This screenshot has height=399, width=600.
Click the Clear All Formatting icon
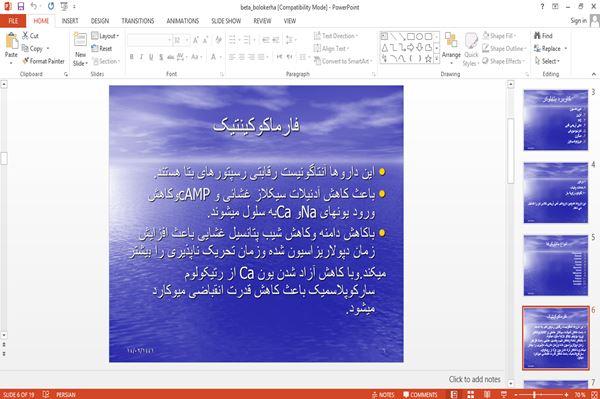pyautogui.click(x=218, y=40)
